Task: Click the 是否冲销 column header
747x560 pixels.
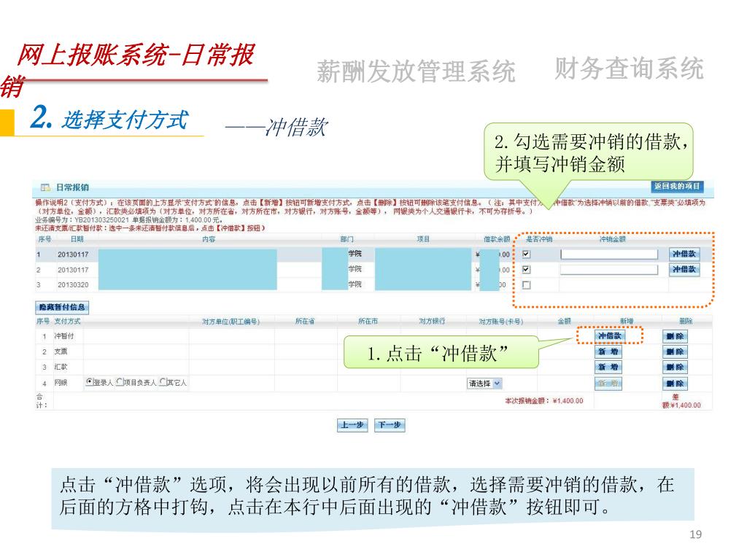Action: click(x=539, y=239)
